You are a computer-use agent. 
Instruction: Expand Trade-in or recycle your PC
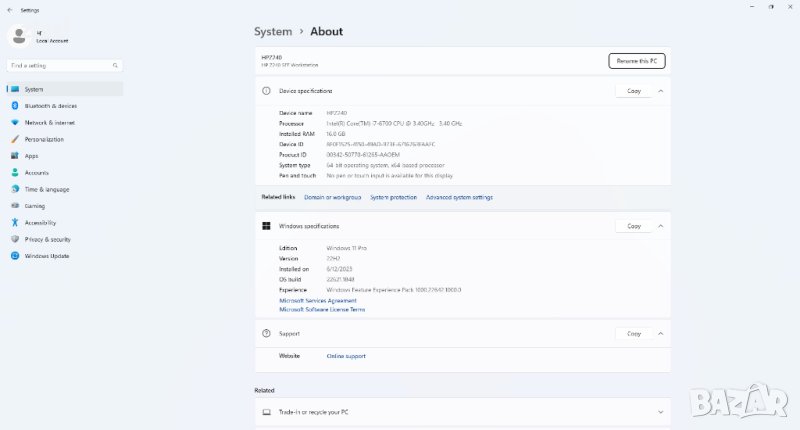point(660,412)
